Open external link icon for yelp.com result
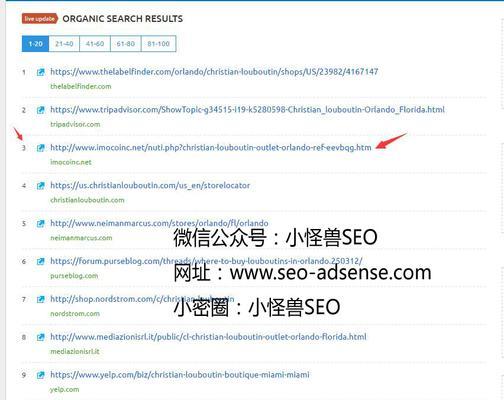The height and width of the screenshot is (400, 504). pyautogui.click(x=40, y=375)
